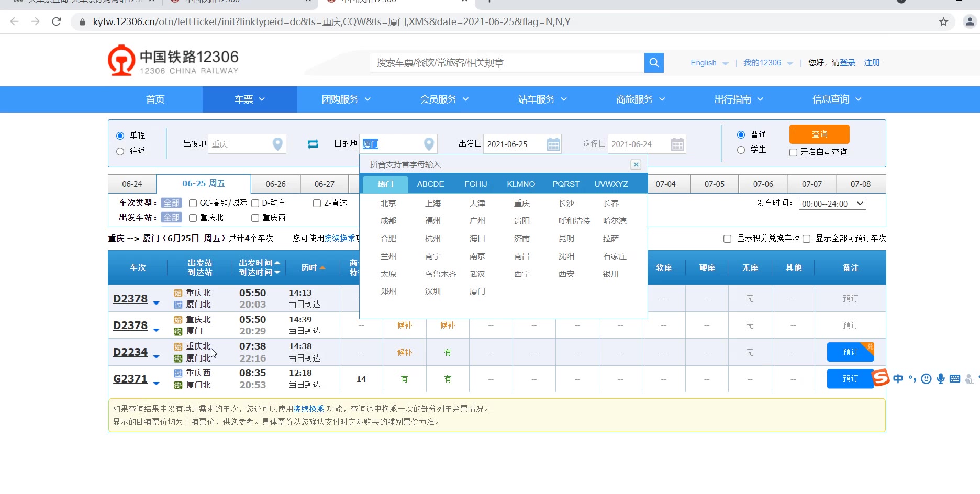The height and width of the screenshot is (494, 980).
Task: Switch to the ABCDE city tab
Action: click(430, 184)
